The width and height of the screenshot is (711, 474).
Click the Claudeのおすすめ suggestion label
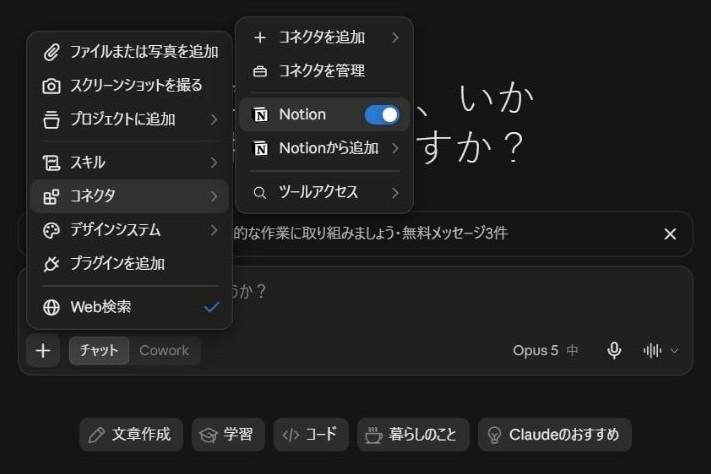[x=564, y=435]
